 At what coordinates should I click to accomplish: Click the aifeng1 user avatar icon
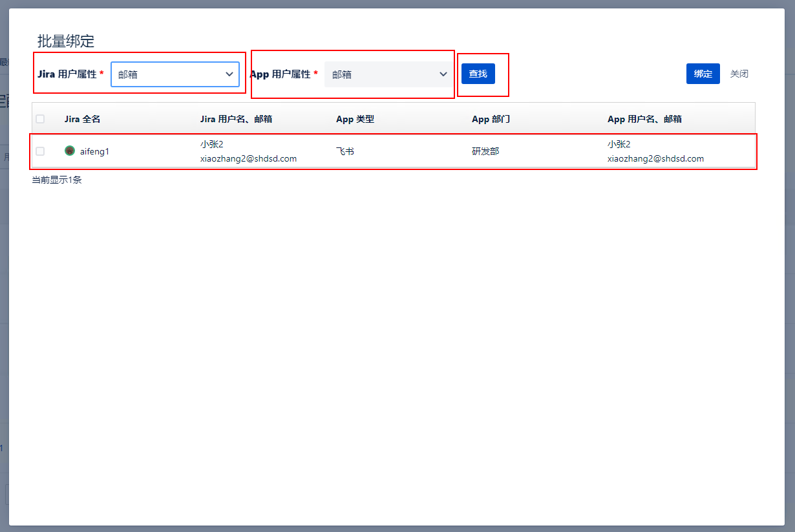point(70,151)
